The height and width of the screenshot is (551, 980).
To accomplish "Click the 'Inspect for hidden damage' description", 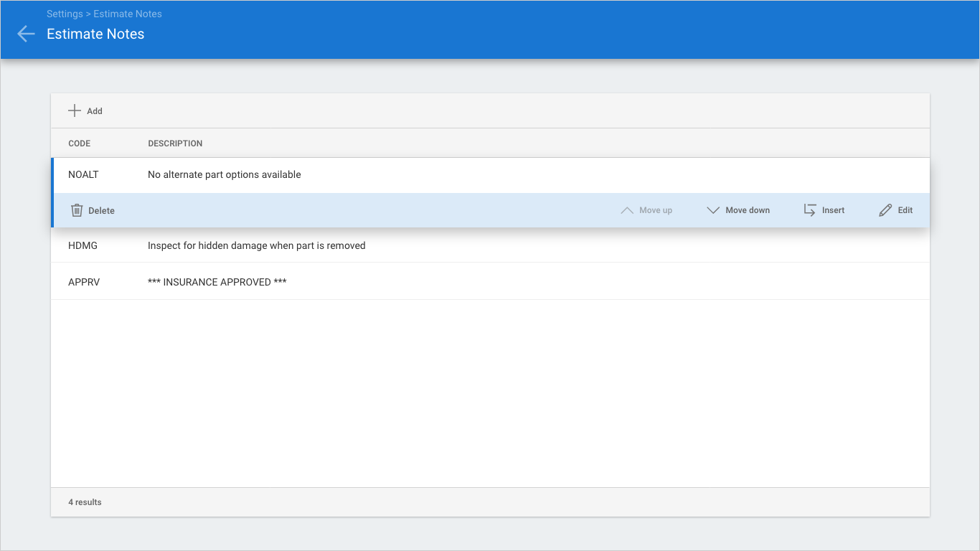I will [x=256, y=245].
